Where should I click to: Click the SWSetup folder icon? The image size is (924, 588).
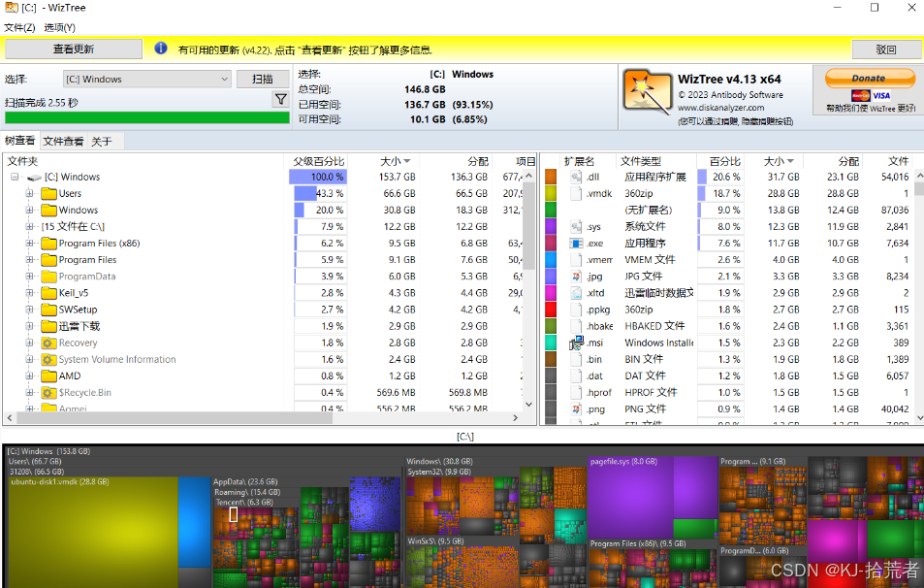pos(48,310)
